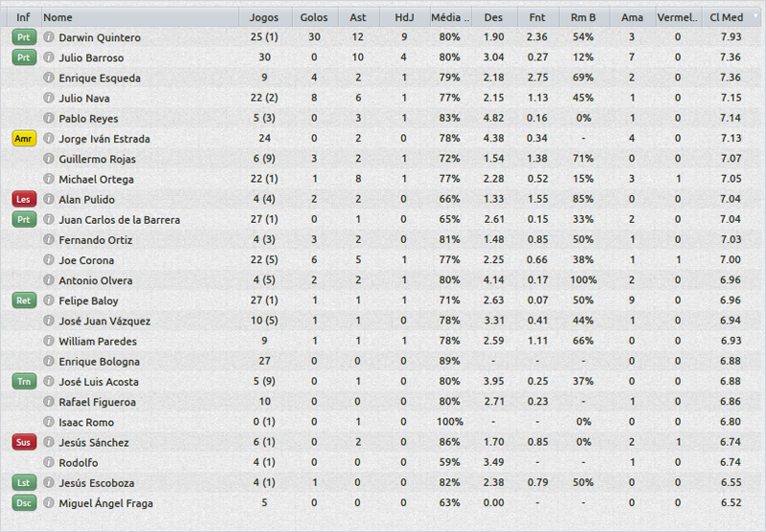Screen dimensions: 766x532
Task: Click the Trn badge for José Luis Acosta
Action: (x=23, y=382)
